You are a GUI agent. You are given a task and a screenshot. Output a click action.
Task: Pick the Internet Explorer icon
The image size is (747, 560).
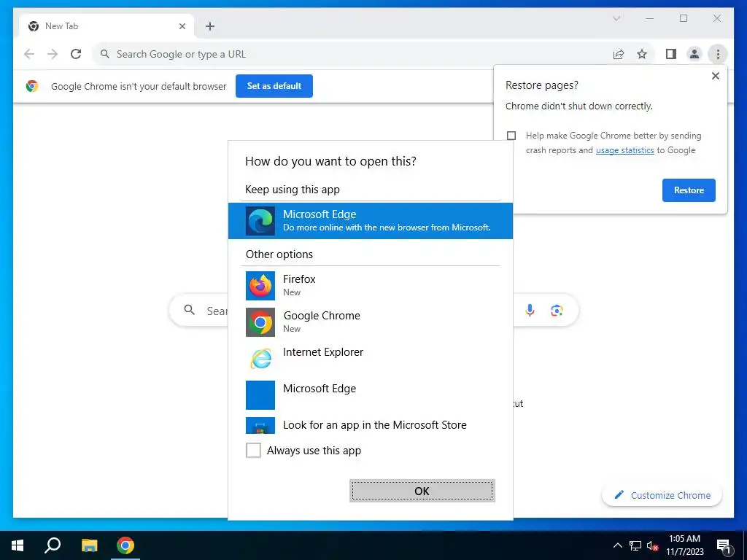click(x=260, y=359)
